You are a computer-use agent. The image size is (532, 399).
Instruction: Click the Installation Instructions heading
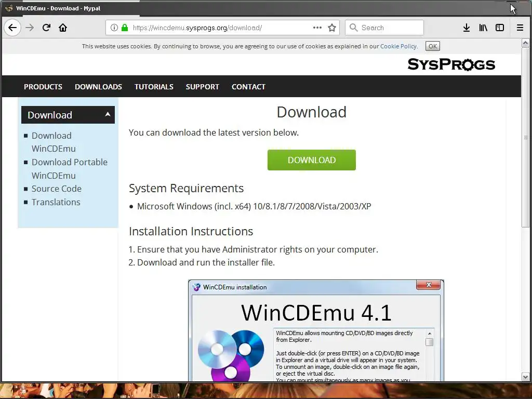(191, 231)
